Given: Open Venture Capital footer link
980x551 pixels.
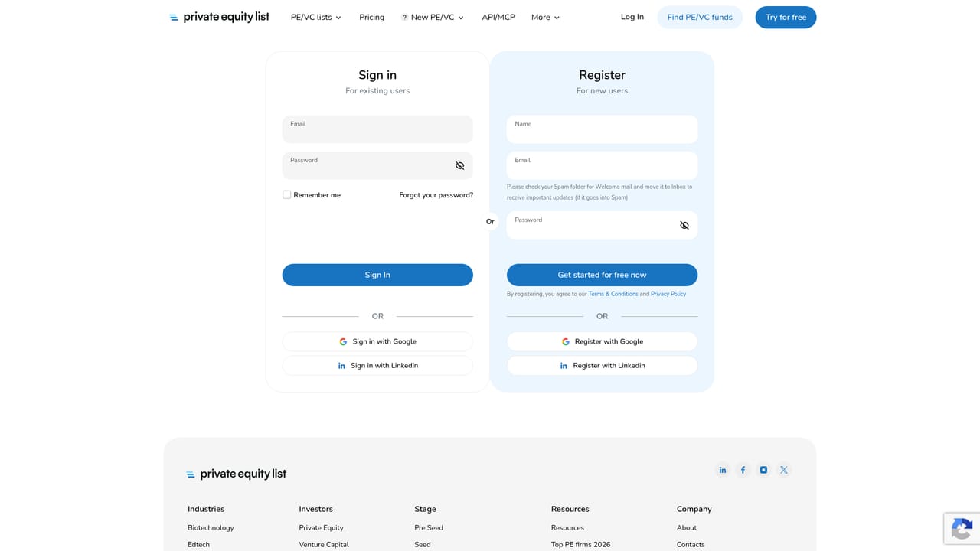Looking at the screenshot, I should 324,545.
